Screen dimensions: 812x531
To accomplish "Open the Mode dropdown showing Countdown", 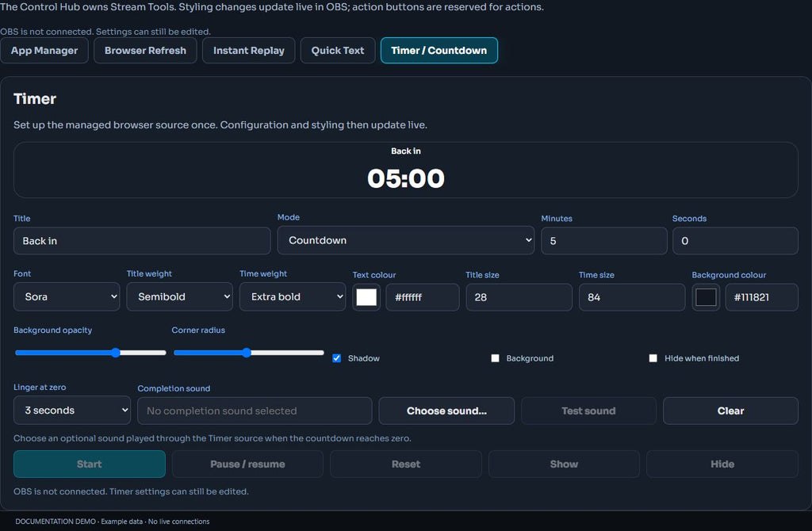I will pos(405,240).
